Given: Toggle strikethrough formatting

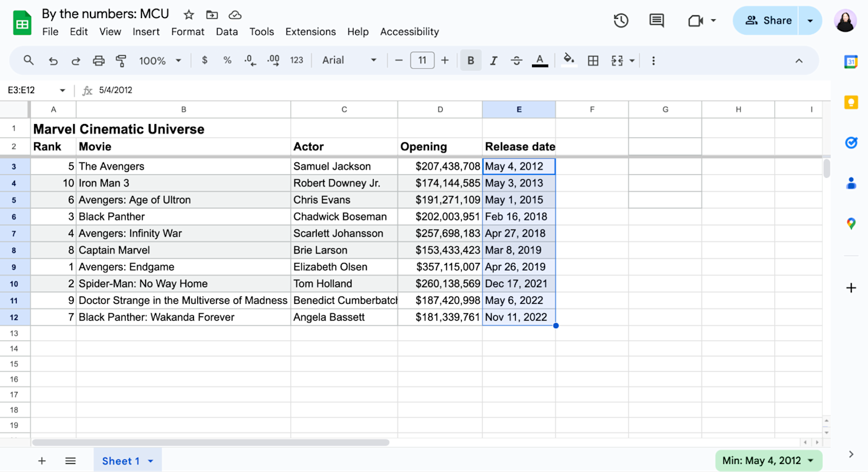Looking at the screenshot, I should 516,60.
